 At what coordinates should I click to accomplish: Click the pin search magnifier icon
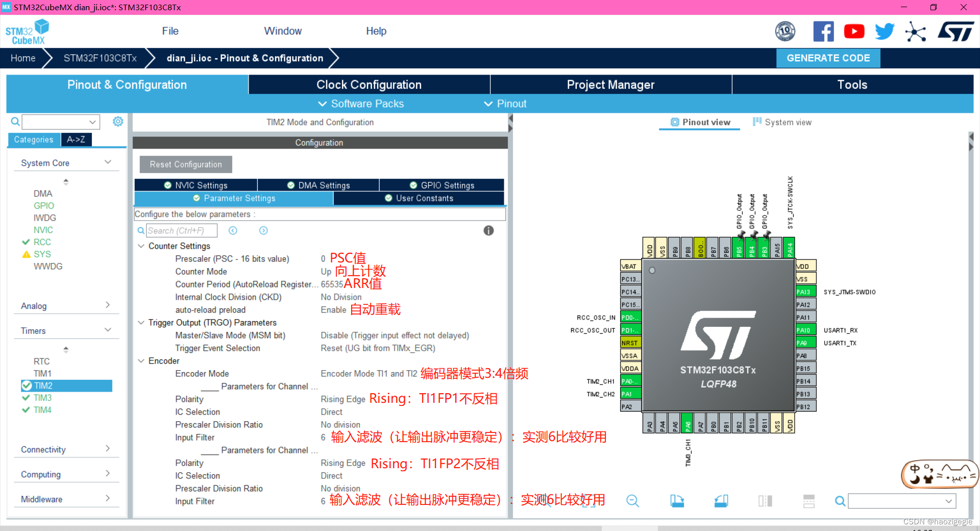tap(840, 501)
